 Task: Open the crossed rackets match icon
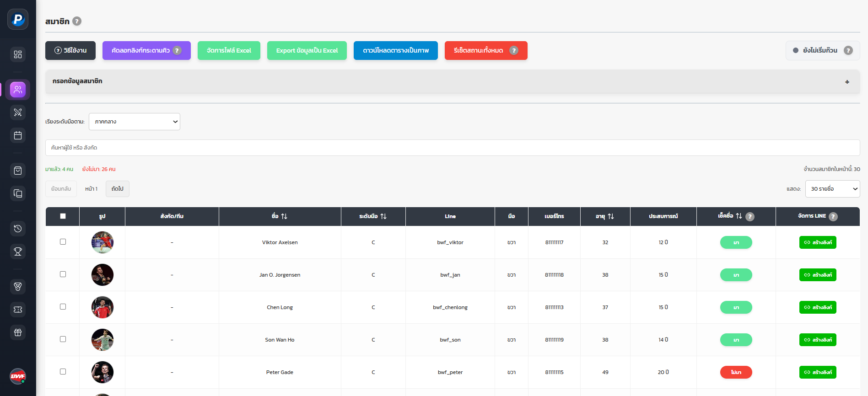pyautogui.click(x=18, y=112)
